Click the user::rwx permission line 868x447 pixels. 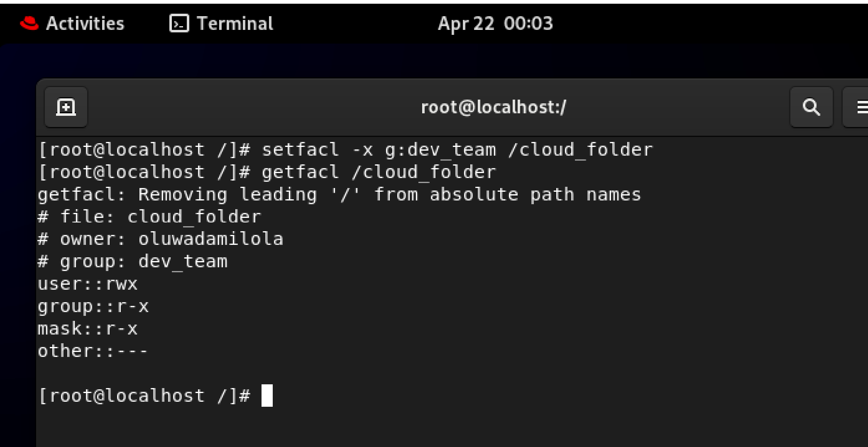[88, 284]
